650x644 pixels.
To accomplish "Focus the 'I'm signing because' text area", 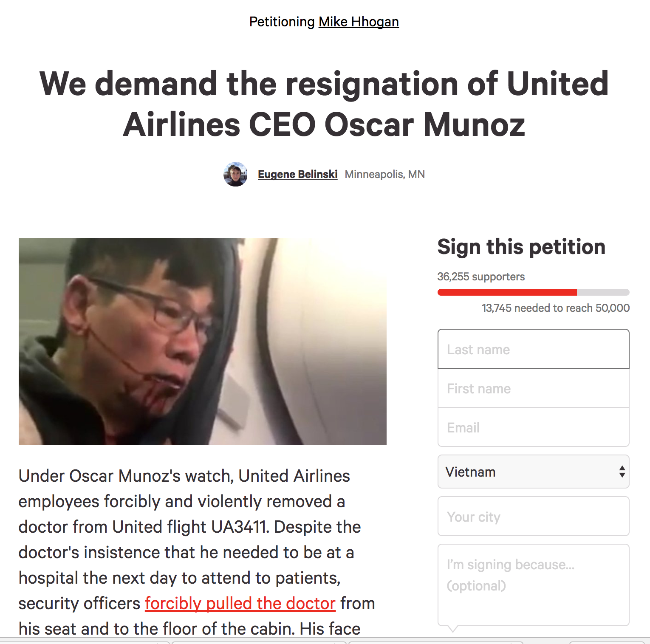I will click(x=533, y=585).
